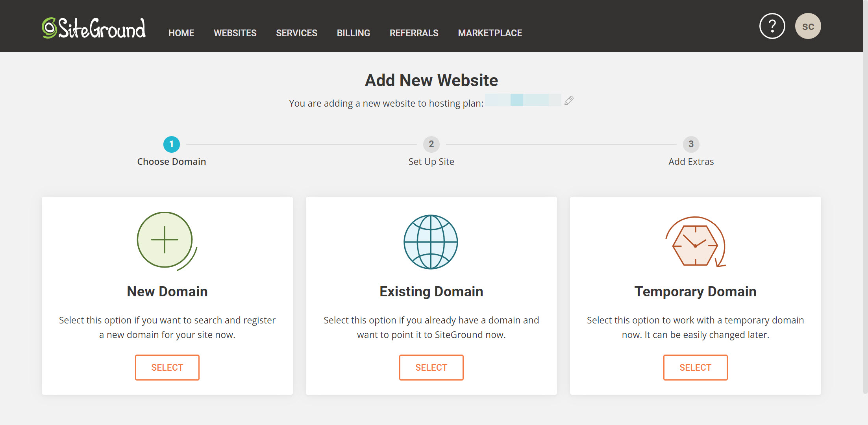Click the pencil edit icon for hosting plan
The width and height of the screenshot is (868, 425).
coord(569,101)
